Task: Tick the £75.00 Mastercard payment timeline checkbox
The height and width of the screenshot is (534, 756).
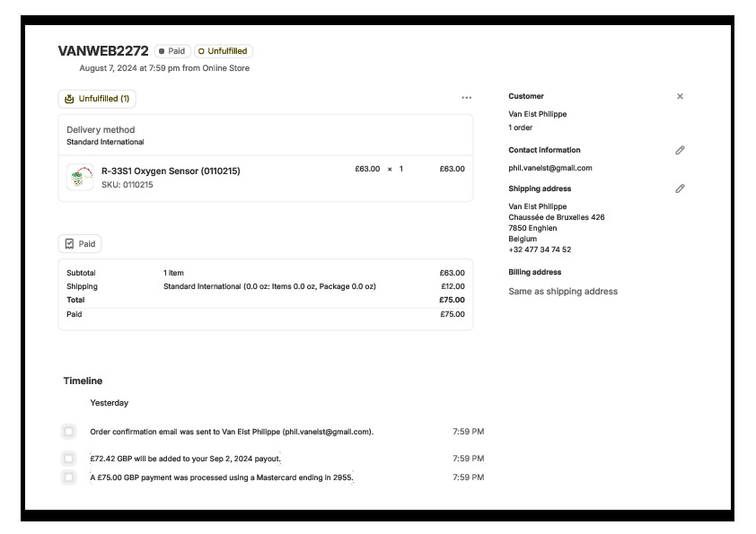Action: coord(69,477)
